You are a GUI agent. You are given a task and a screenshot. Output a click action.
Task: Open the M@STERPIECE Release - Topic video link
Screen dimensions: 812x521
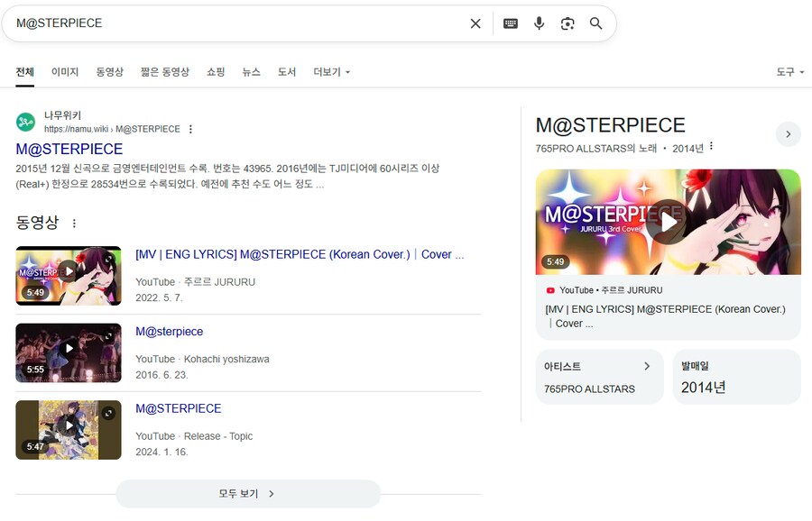pos(178,408)
